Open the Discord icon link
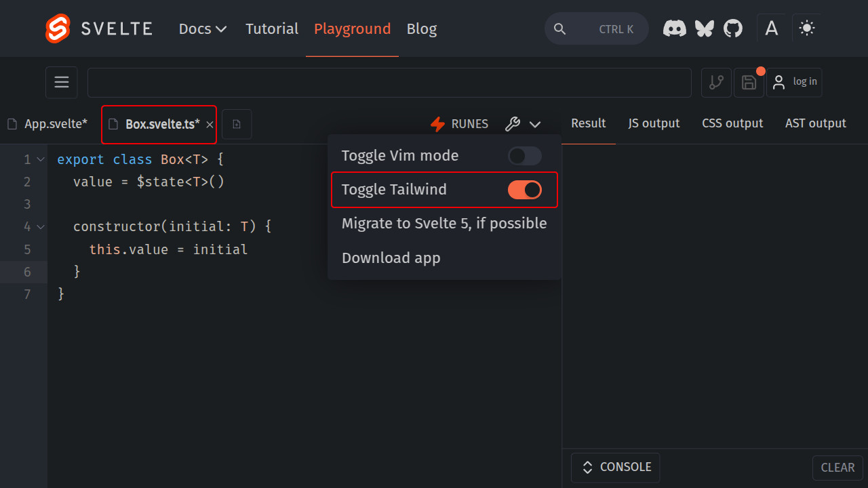 coord(674,28)
